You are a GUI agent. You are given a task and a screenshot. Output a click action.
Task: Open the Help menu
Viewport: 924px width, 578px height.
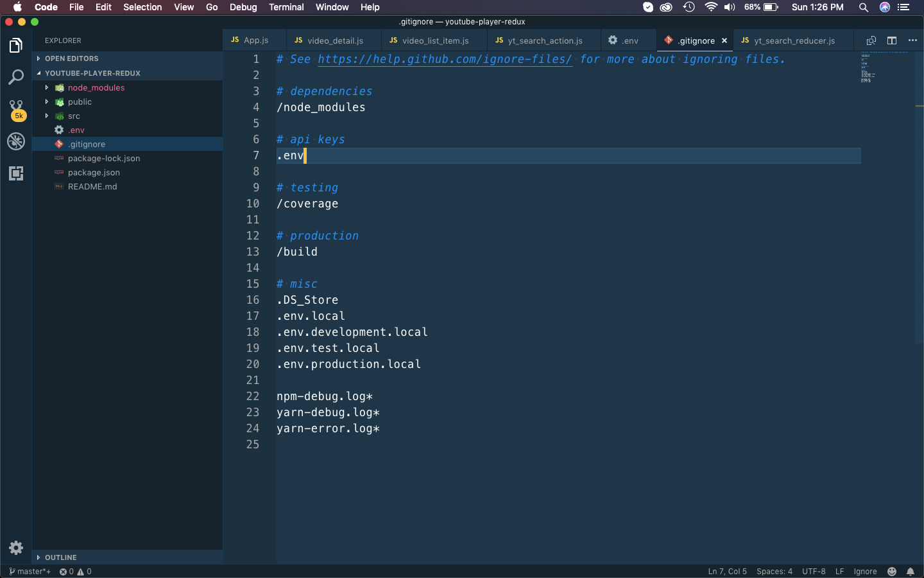[370, 7]
